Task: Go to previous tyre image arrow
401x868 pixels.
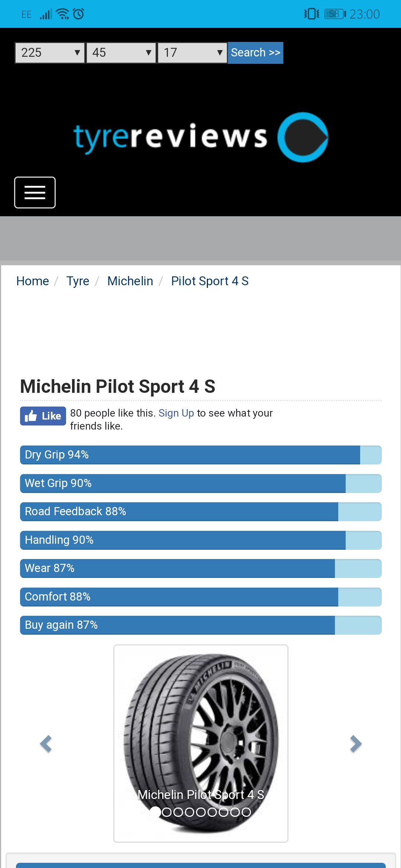Action: click(46, 744)
